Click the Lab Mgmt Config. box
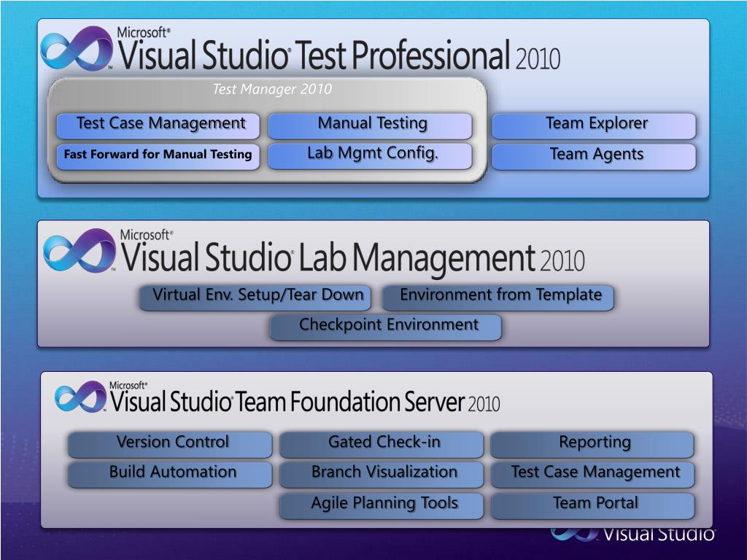 [x=370, y=156]
